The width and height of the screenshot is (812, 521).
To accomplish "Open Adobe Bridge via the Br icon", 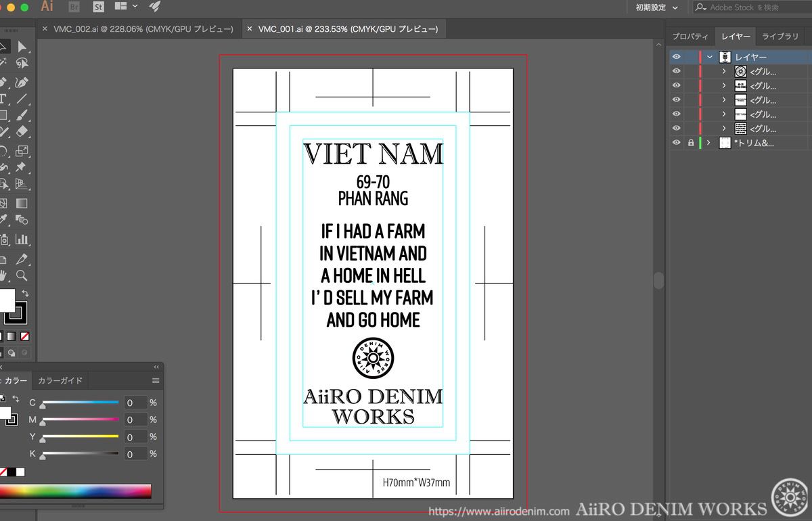I will coord(75,7).
